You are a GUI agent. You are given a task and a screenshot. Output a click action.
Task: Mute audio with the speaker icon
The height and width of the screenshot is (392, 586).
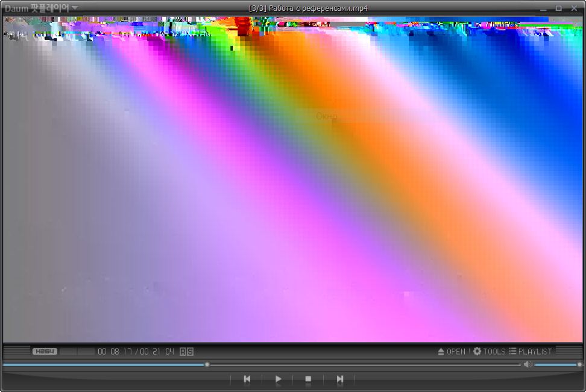527,364
